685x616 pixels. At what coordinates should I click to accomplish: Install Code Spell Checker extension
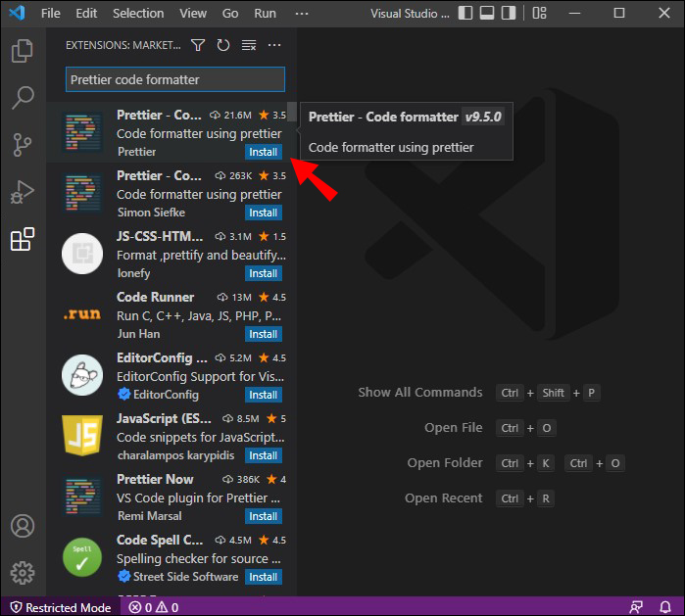pos(263,577)
